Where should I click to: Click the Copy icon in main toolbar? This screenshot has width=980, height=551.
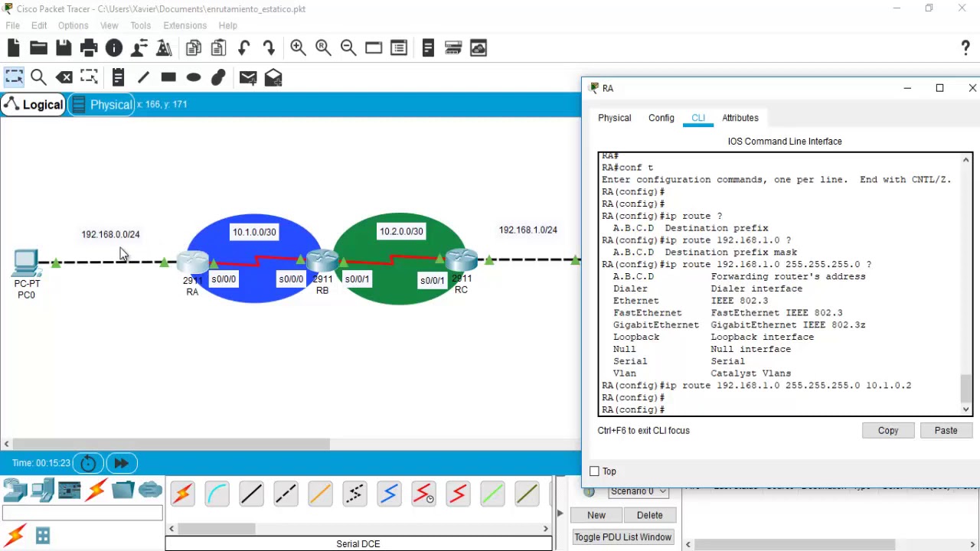pyautogui.click(x=194, y=48)
